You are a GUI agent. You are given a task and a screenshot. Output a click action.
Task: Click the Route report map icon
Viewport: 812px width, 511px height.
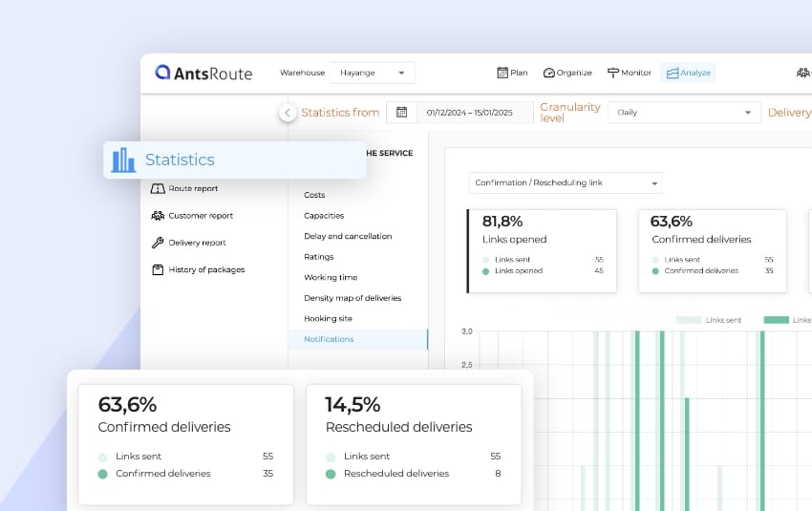pos(158,188)
